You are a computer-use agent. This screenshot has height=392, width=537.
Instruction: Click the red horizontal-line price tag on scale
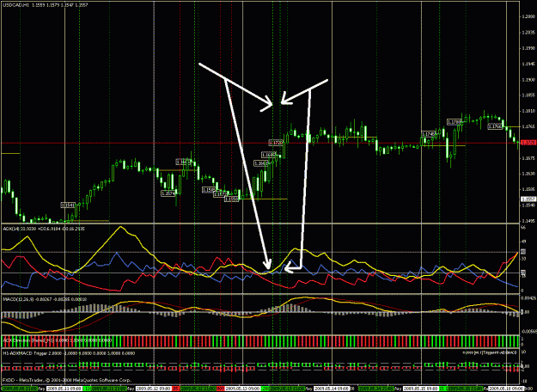tap(527, 143)
